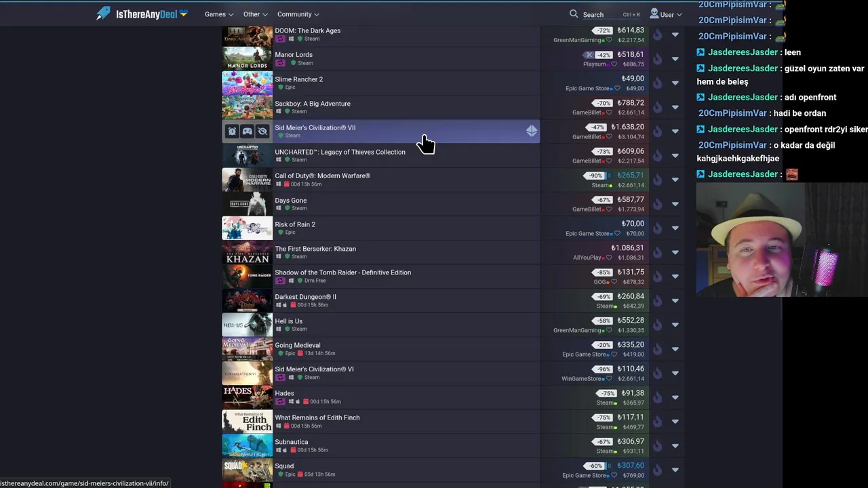The image size is (868, 488).
Task: Open the User account dropdown
Action: (x=665, y=14)
